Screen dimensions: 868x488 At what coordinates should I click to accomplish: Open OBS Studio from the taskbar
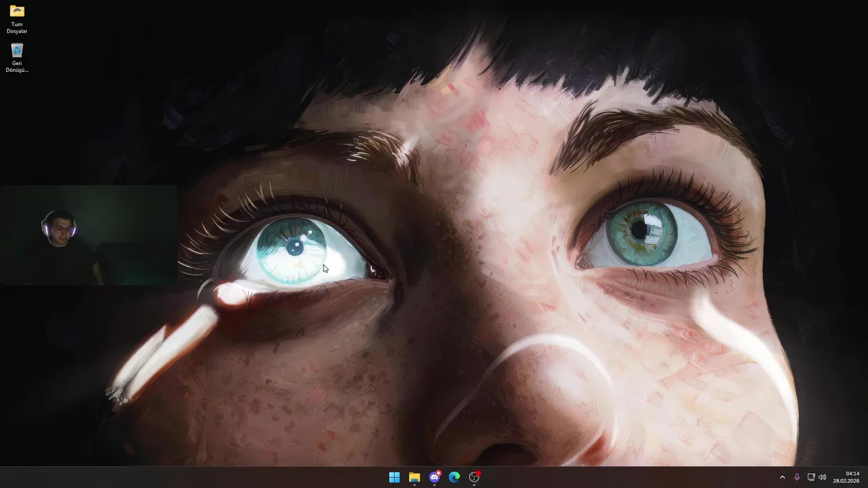tap(475, 477)
